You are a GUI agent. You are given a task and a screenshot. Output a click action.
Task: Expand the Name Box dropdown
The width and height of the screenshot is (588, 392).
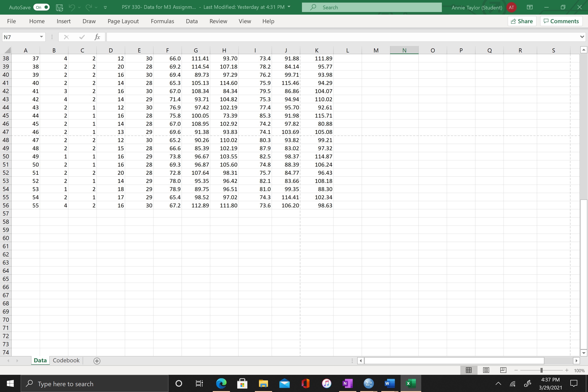[x=41, y=37]
